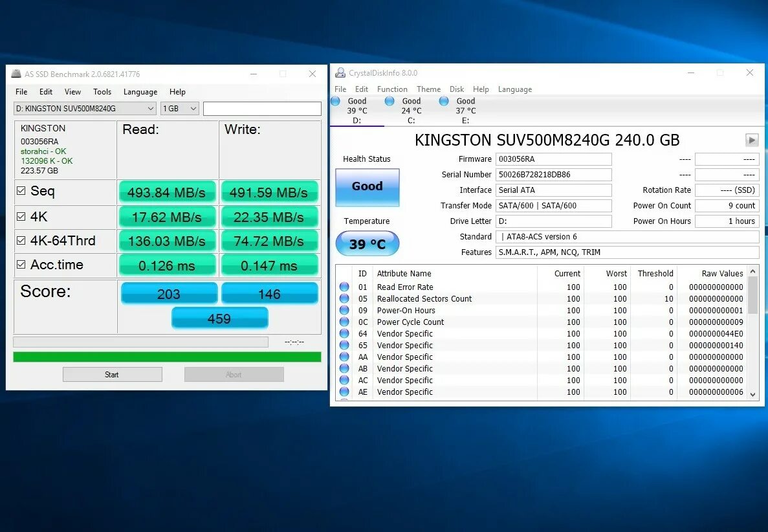768x532 pixels.
Task: Open the drive selection dropdown in AS SSD
Action: [85, 108]
